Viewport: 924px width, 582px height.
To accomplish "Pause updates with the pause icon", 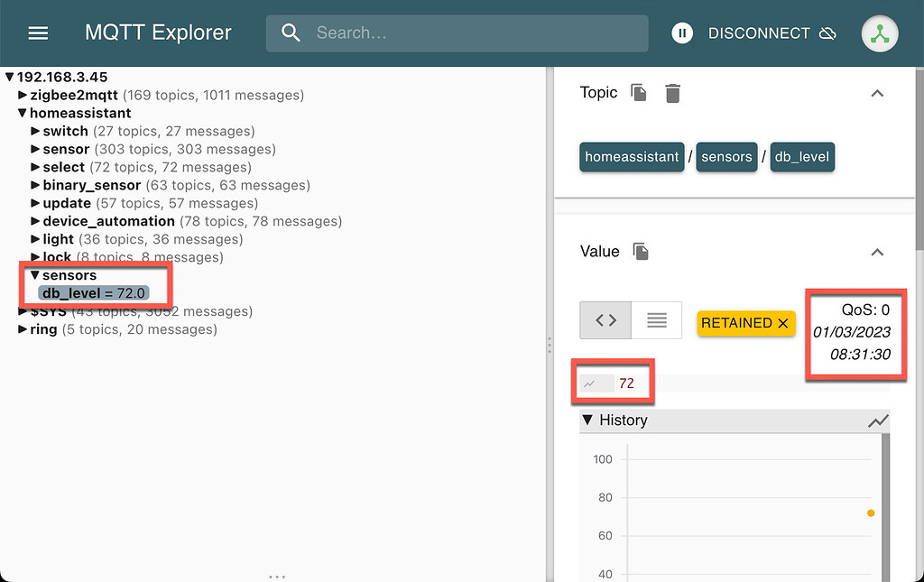I will (x=682, y=33).
